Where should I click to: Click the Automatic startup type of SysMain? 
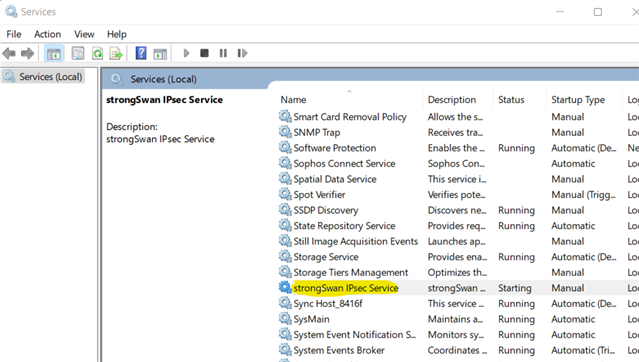pyautogui.click(x=573, y=319)
